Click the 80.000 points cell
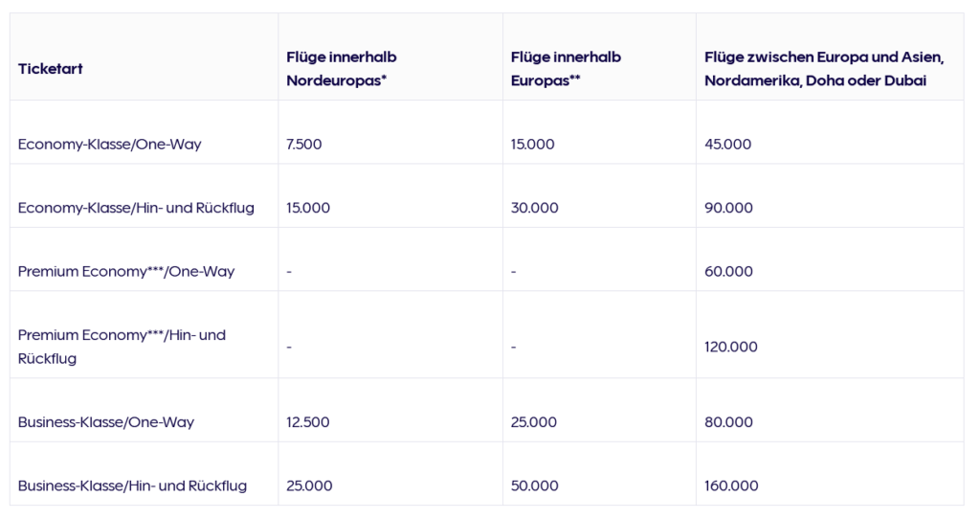 point(728,422)
